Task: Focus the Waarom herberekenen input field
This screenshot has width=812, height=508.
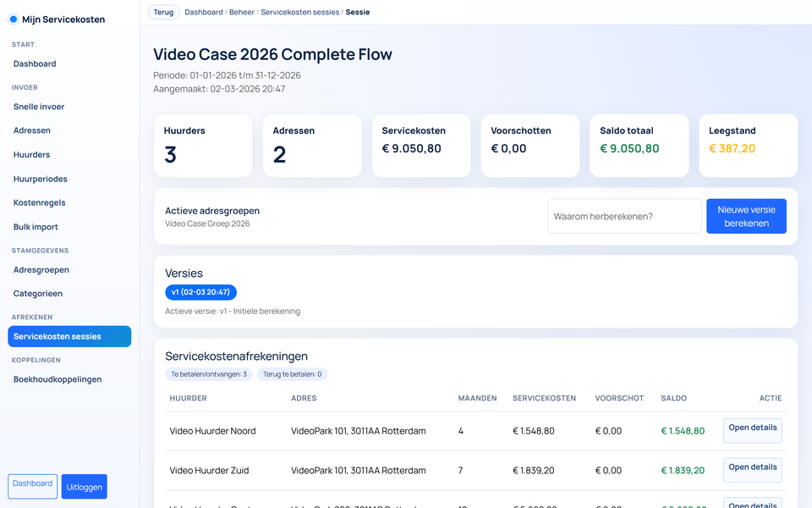Action: [x=624, y=216]
